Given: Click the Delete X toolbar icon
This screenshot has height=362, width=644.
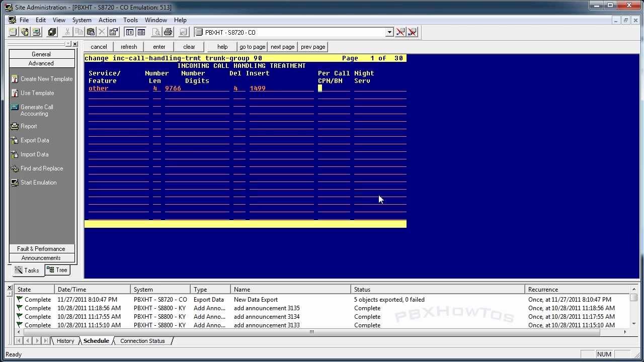Looking at the screenshot, I should [x=102, y=32].
